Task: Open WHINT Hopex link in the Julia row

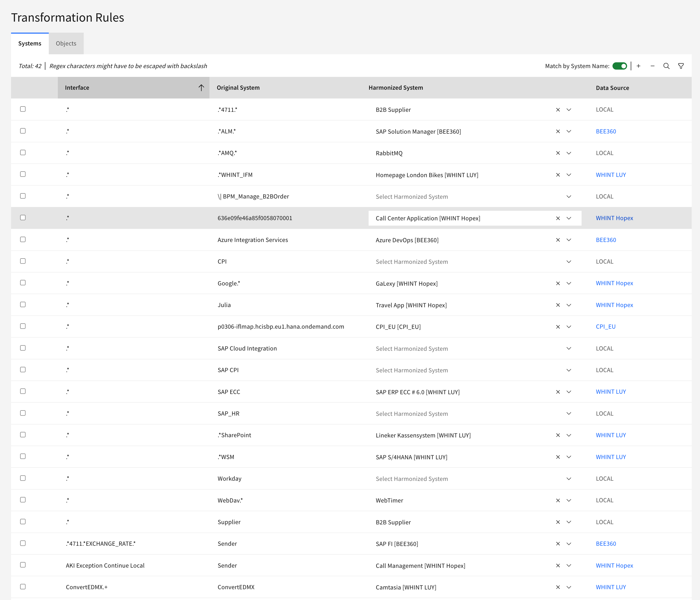Action: pyautogui.click(x=615, y=305)
